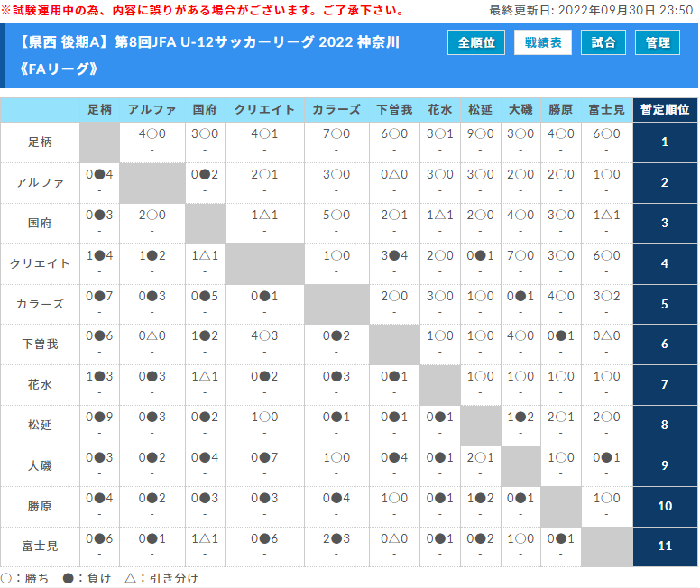The image size is (700, 588).
Task: Click the カラーズ column header
Action: (x=336, y=110)
